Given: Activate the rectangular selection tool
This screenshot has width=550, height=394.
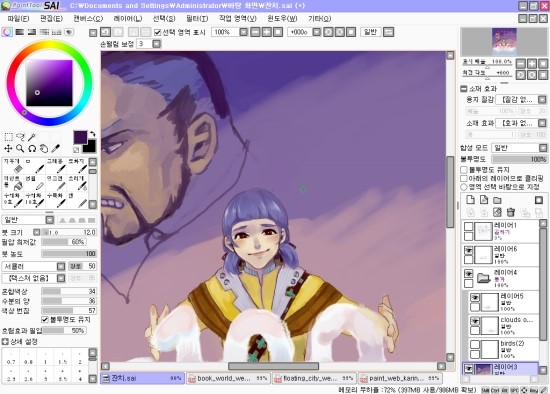Looking at the screenshot, I should click(8, 137).
